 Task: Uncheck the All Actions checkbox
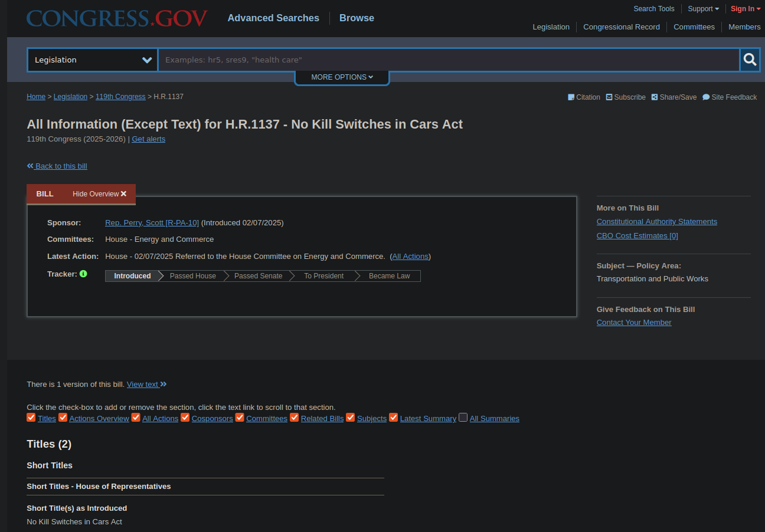(136, 418)
